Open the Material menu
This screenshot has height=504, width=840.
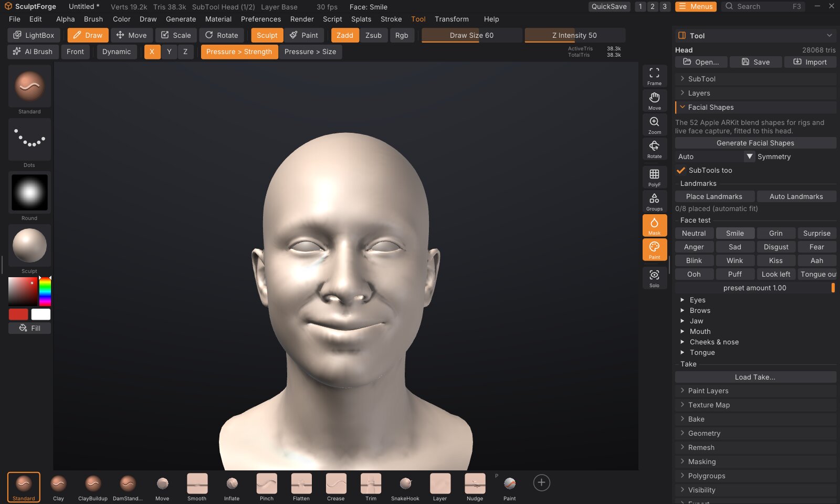[x=218, y=19]
